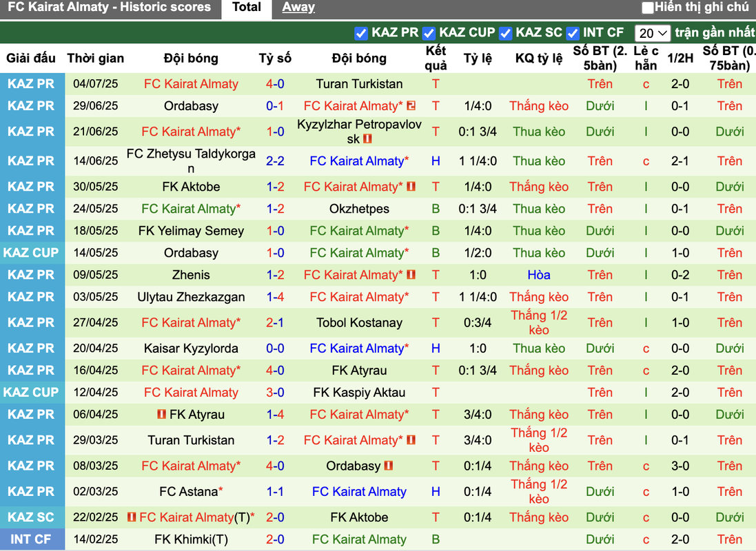The image size is (756, 551).
Task: Click red card icon next to Kyzylzhar Petropavlovsk
Action: [x=367, y=139]
